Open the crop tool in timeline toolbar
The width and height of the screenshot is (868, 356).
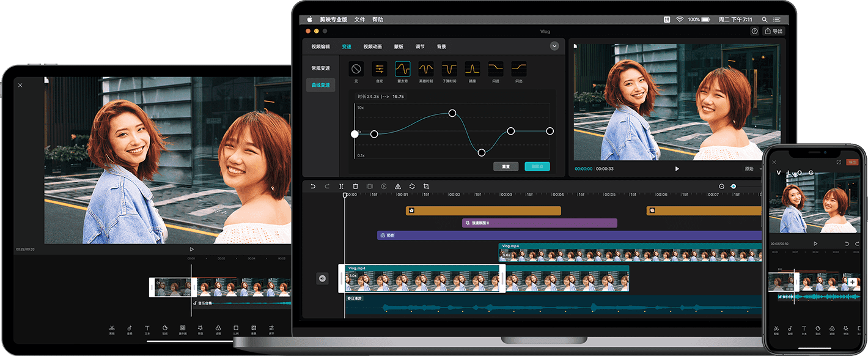click(x=426, y=186)
